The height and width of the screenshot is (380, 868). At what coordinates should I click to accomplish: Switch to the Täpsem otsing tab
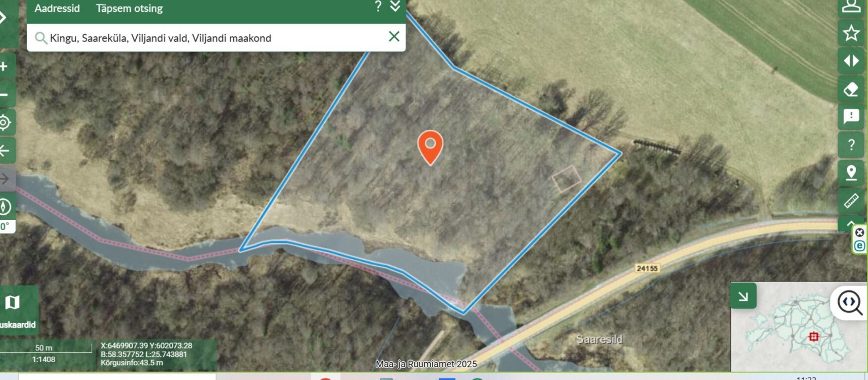coord(129,8)
